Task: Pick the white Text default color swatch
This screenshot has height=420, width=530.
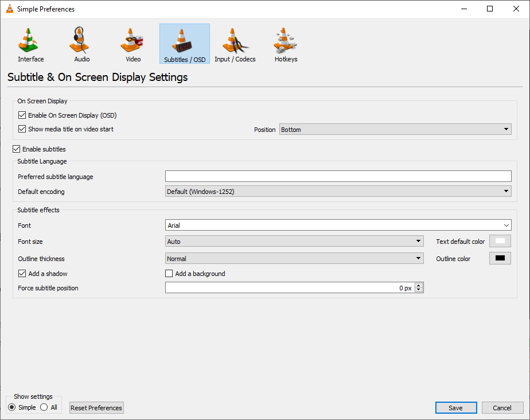Action: click(x=500, y=241)
